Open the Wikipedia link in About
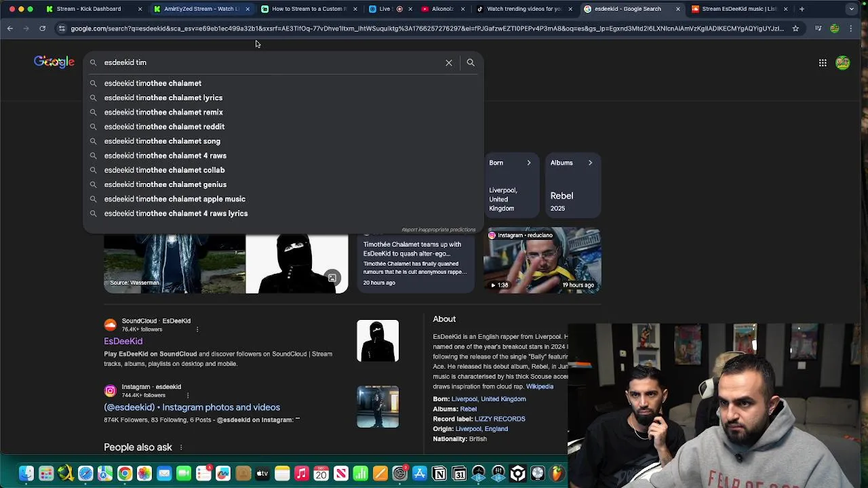Viewport: 868px width, 488px height. coord(540,387)
